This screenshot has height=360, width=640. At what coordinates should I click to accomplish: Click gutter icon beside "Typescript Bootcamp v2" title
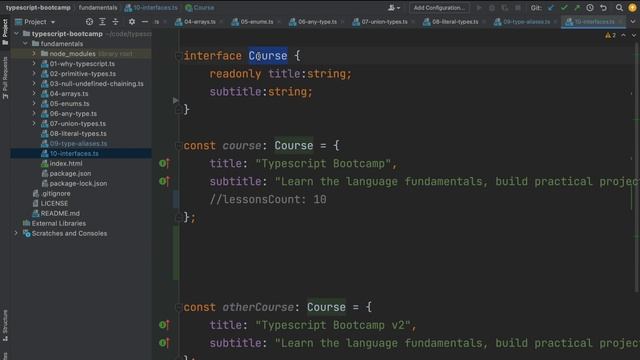click(164, 325)
